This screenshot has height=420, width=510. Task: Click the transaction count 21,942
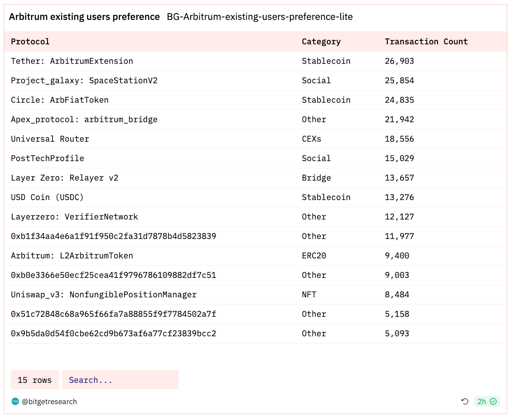pos(399,119)
